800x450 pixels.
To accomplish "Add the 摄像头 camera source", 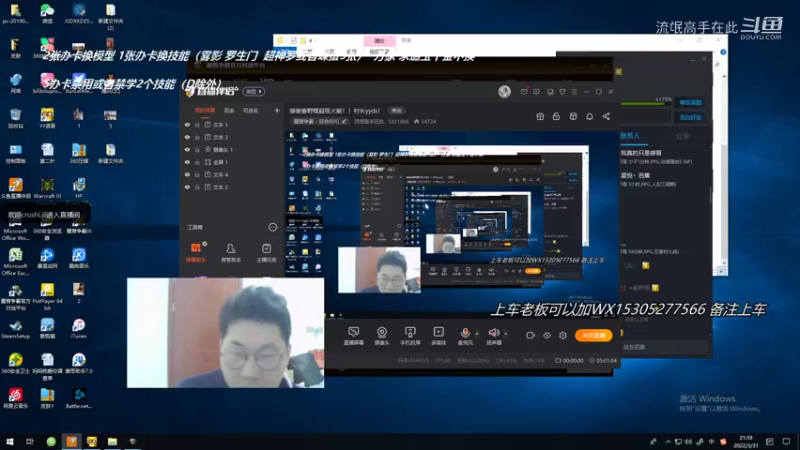I will tap(382, 336).
